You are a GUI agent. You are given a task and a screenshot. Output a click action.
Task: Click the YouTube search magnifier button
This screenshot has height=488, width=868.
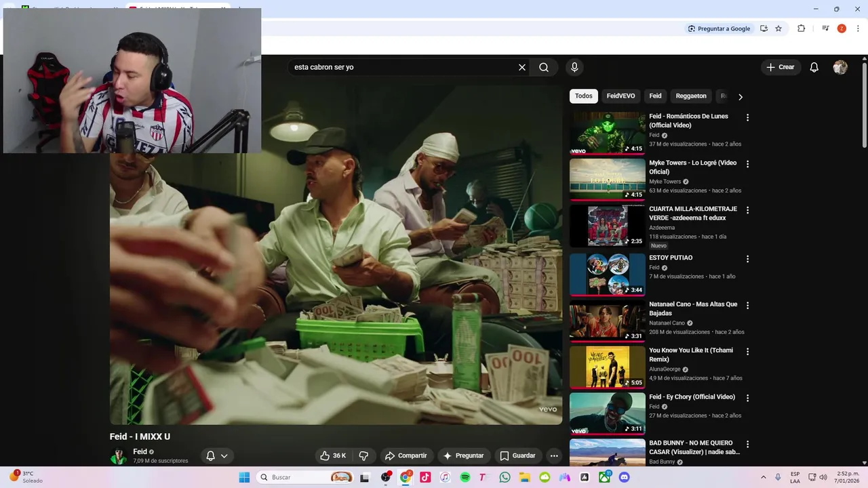544,67
